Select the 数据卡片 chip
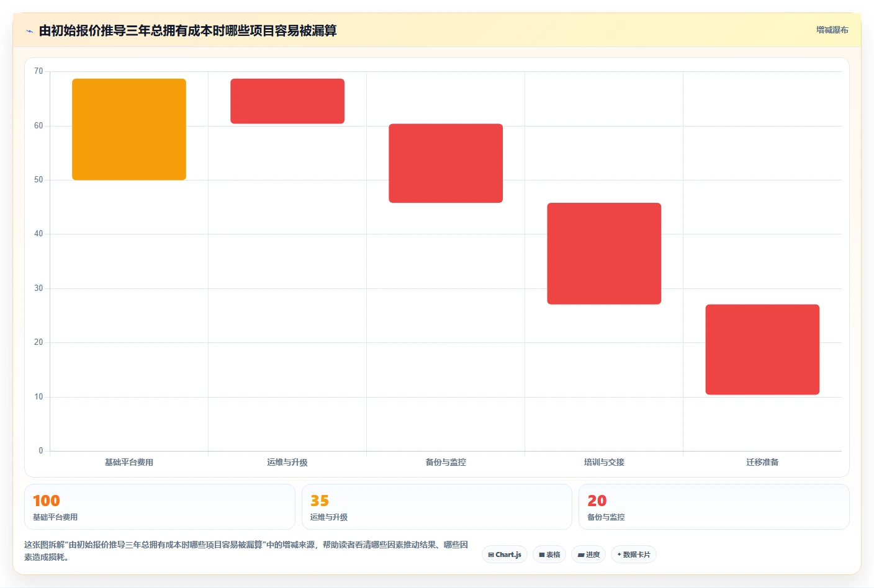This screenshot has height=588, width=874. click(634, 555)
